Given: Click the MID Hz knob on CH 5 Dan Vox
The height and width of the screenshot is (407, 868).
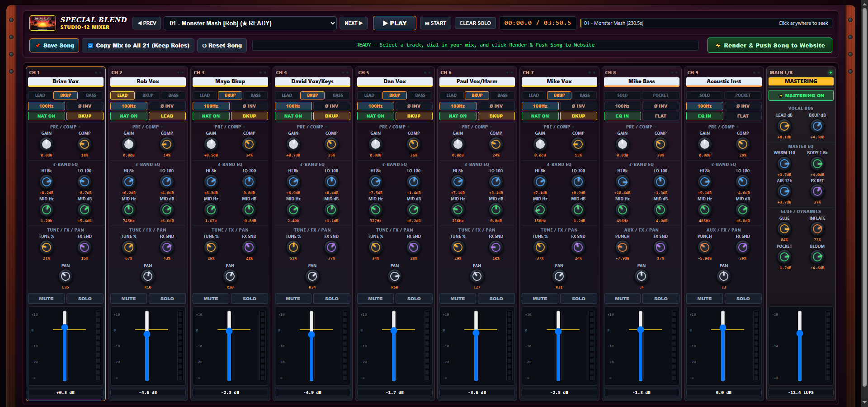Looking at the screenshot, I should (x=376, y=210).
